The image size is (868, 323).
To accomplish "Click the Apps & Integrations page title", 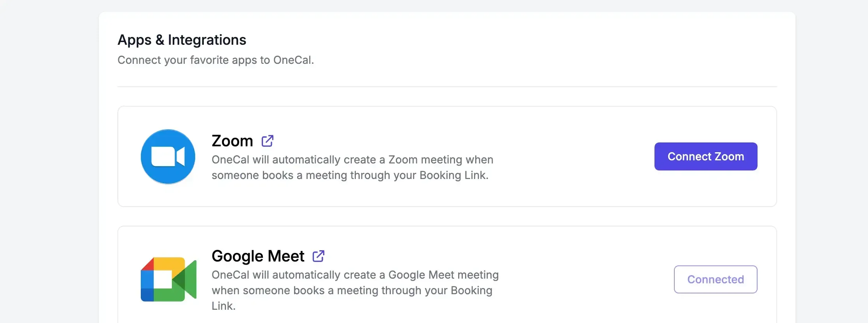I will [x=182, y=39].
